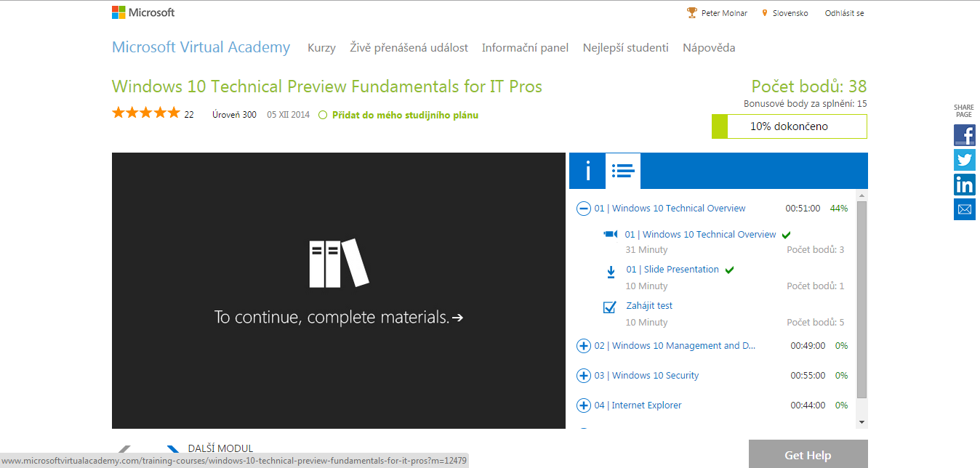The width and height of the screenshot is (980, 468).
Task: Expand module 04 Internet Explorer
Action: [583, 406]
